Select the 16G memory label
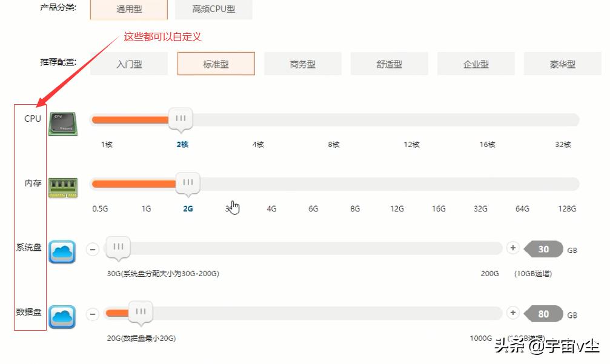Image resolution: width=610 pixels, height=364 pixels. 437,208
